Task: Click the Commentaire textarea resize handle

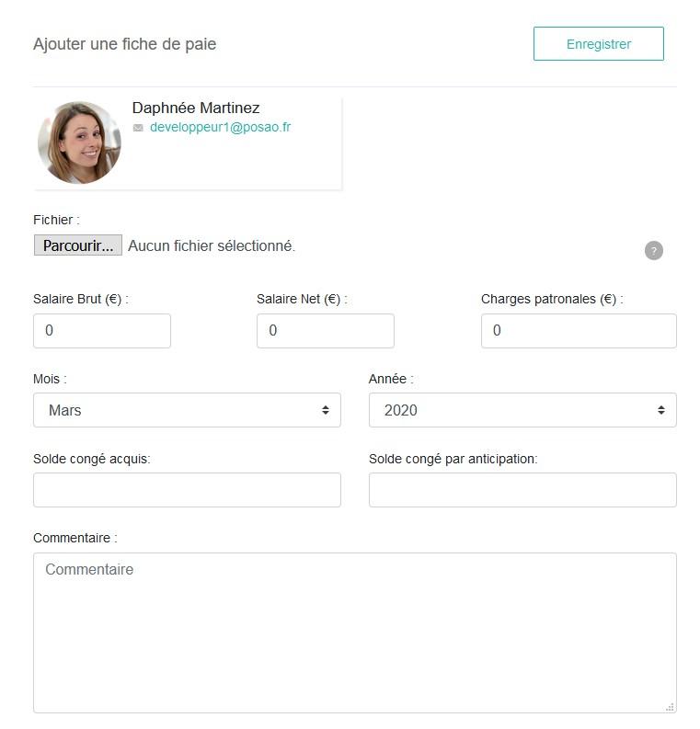Action: click(670, 707)
